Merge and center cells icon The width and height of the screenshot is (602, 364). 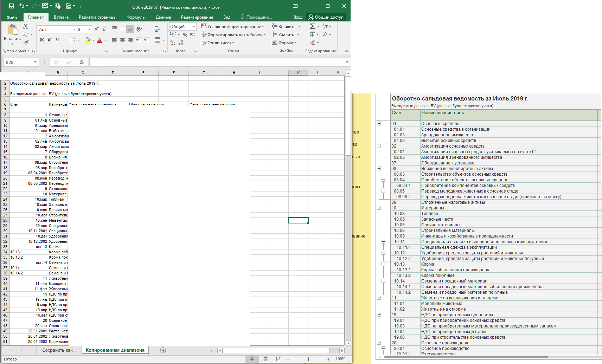click(x=158, y=40)
